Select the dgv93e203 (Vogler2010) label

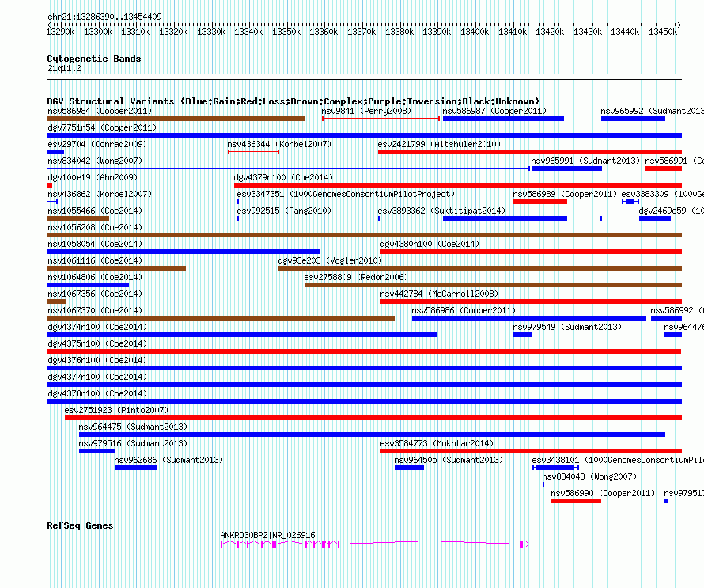(x=330, y=260)
